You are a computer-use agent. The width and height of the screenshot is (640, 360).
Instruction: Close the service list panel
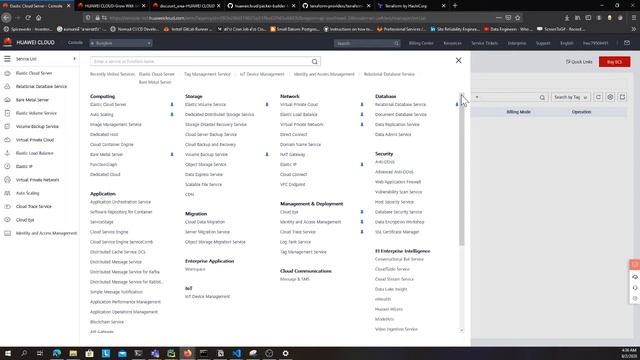click(458, 60)
